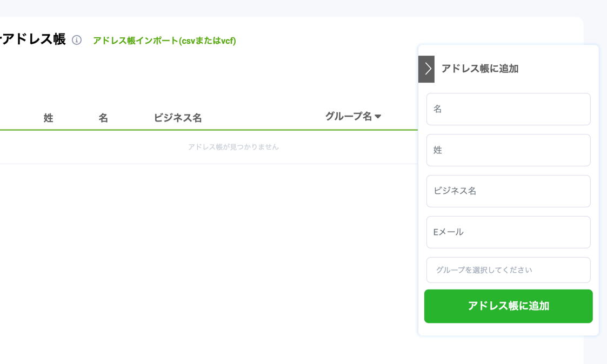Click the アドレス帳インポート(csvまたはvcf) link

(164, 40)
